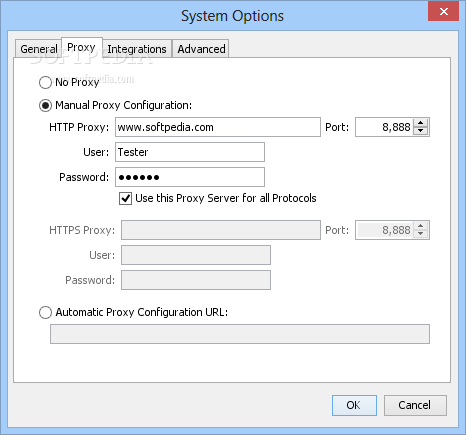The height and width of the screenshot is (435, 466).
Task: Choose Automatic Proxy Configuration URL option
Action: pos(45,312)
